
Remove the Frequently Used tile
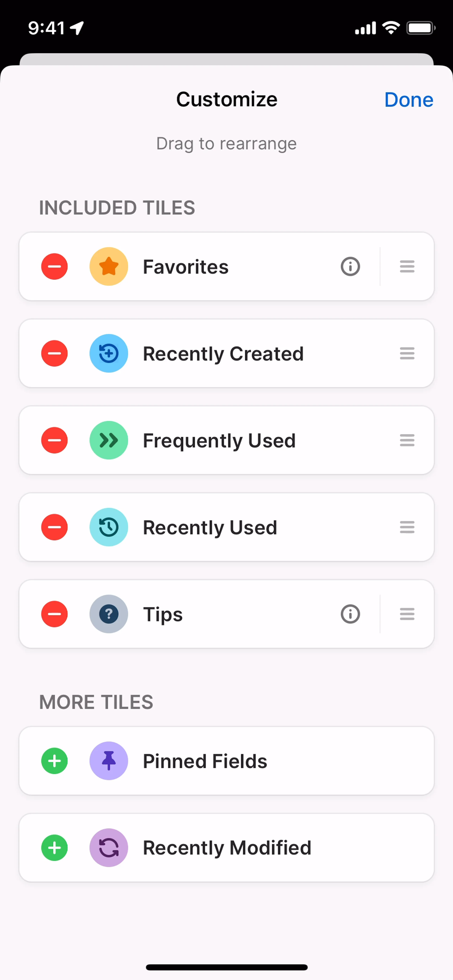coord(55,440)
